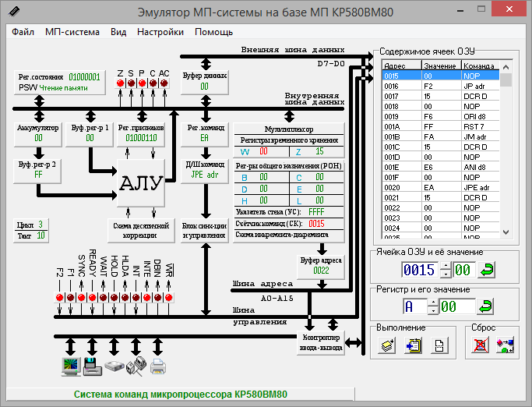Apply register value with green arrow
The width and height of the screenshot is (532, 407).
[485, 306]
